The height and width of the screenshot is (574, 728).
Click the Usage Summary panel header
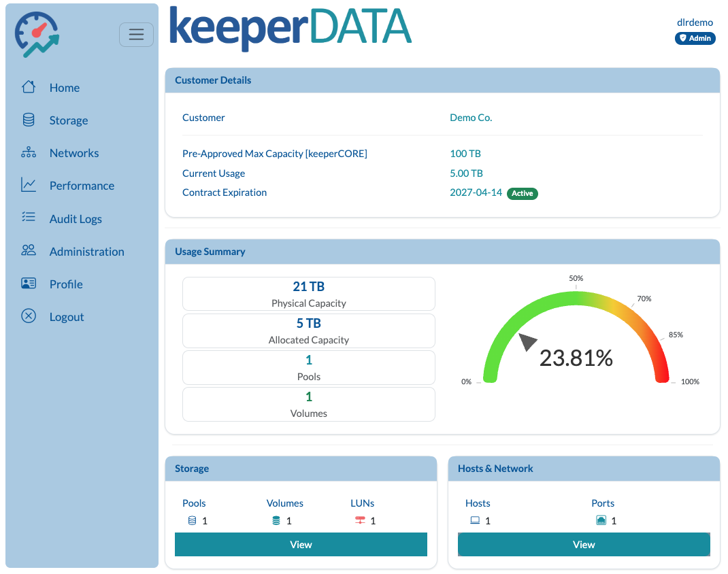point(442,252)
